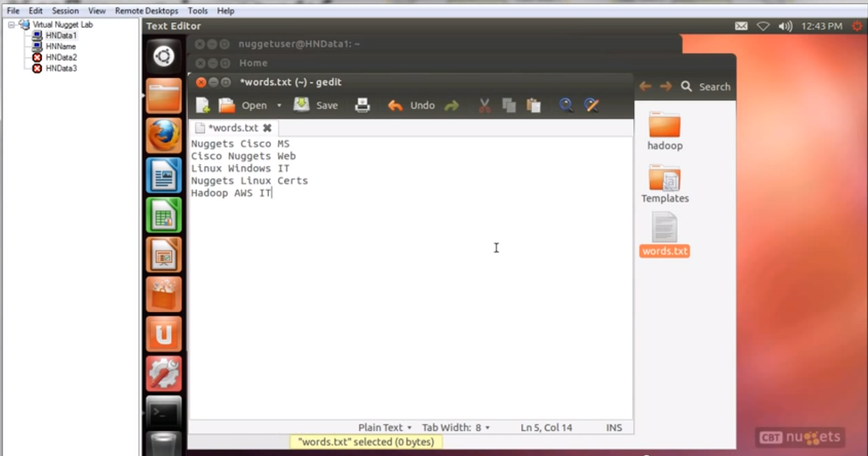868x456 pixels.
Task: Click the Print icon in gedit toolbar
Action: (x=362, y=105)
